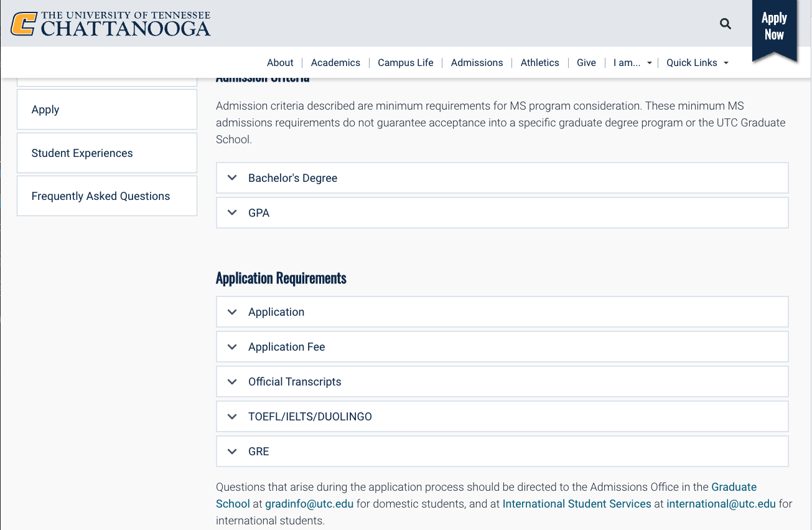
Task: Click the TOEFL/IELTS/DUOLINGO label text
Action: 310,417
